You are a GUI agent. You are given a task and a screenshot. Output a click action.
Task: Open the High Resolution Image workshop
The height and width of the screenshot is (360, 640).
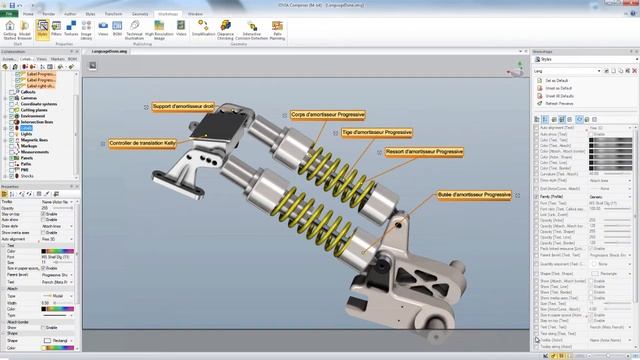coord(159,30)
